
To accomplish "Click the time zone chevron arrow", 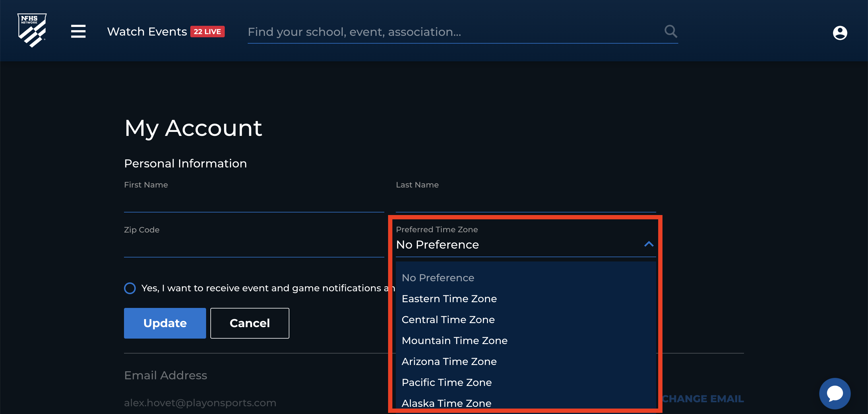I will click(x=649, y=244).
